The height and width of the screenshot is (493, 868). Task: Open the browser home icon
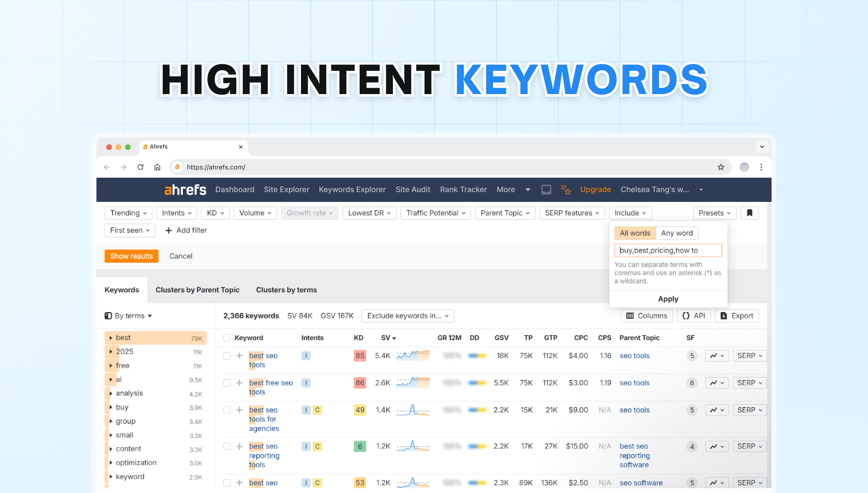[x=157, y=167]
